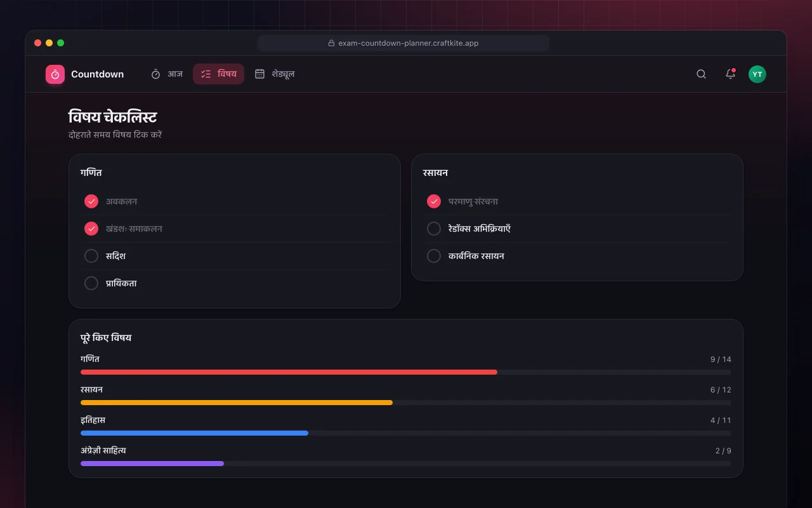
Task: Tick the रेडॉक्स अभिक्रियाएँ checkbox
Action: tap(434, 229)
